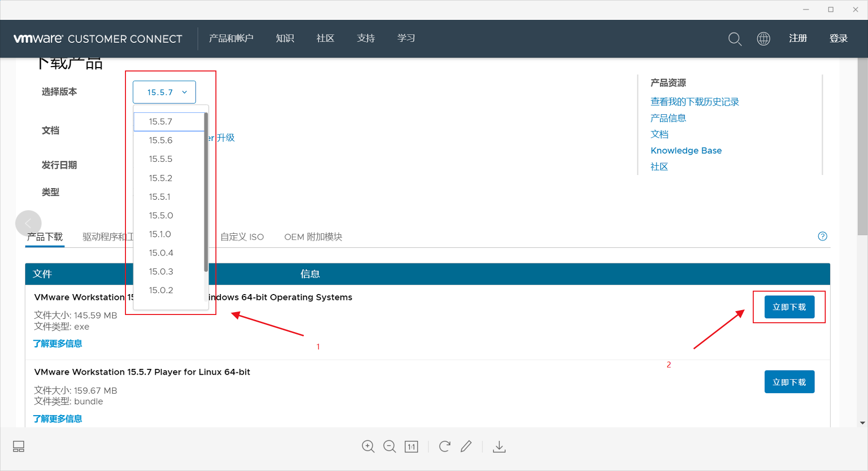Click the 类型 label
This screenshot has width=868, height=471.
tap(51, 192)
